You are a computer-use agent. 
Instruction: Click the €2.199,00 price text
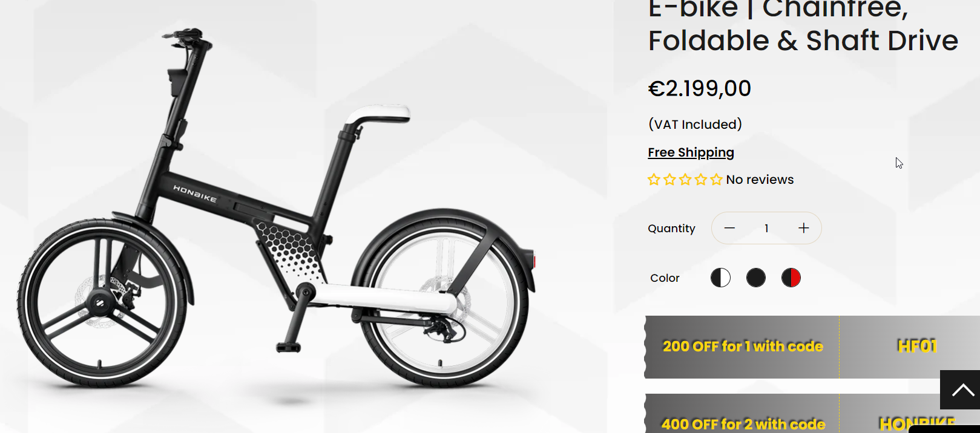(x=699, y=89)
